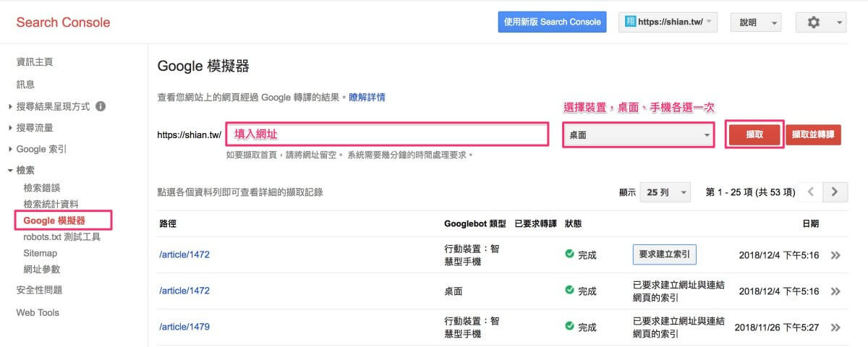This screenshot has width=868, height=347.
Task: Open 安全性問題 in the sidebar
Action: [x=39, y=291]
